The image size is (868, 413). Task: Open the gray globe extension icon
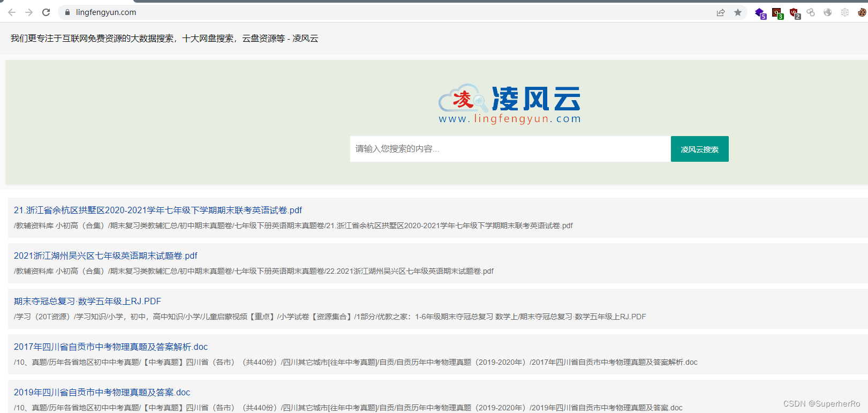[828, 12]
